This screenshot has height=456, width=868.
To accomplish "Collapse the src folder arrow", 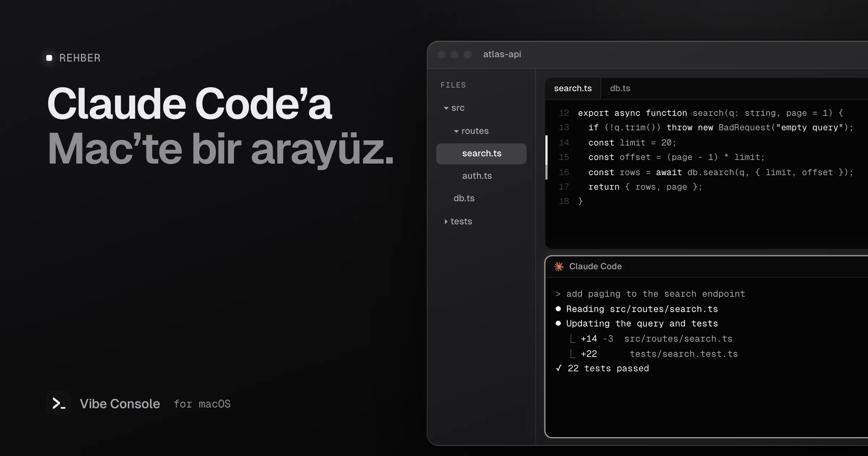I will [x=446, y=108].
